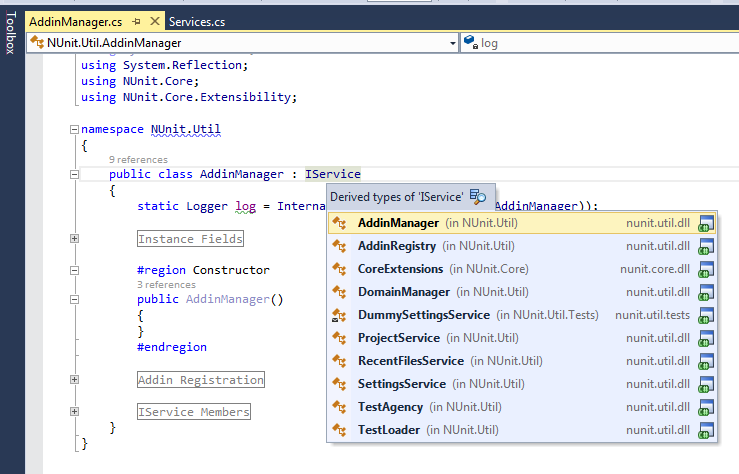The image size is (739, 474).
Task: Click the assembly icon on ProjectService row
Action: (706, 338)
